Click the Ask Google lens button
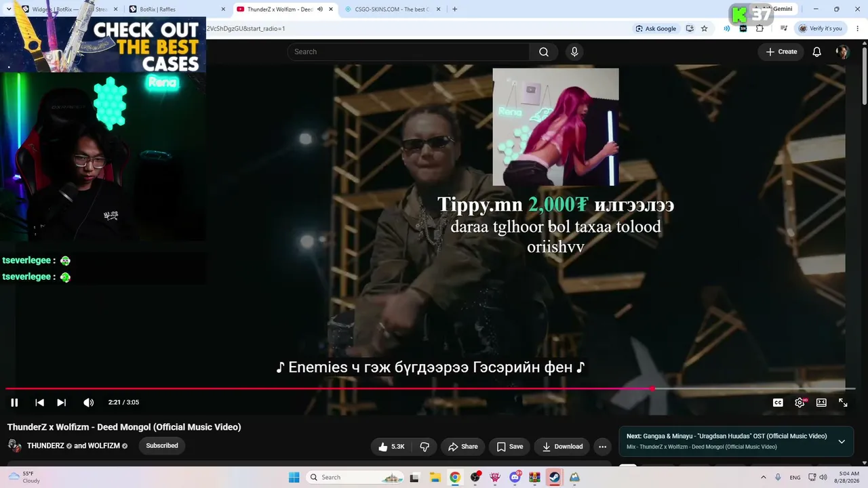 (656, 28)
